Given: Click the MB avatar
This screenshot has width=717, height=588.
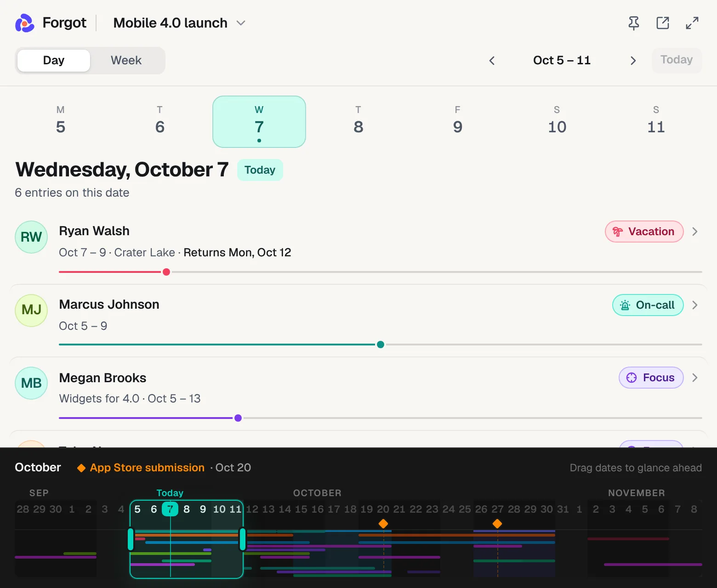Looking at the screenshot, I should pos(31,383).
